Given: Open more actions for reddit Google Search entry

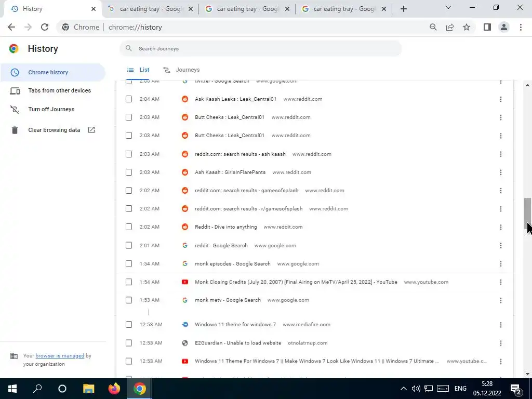Looking at the screenshot, I should point(500,245).
